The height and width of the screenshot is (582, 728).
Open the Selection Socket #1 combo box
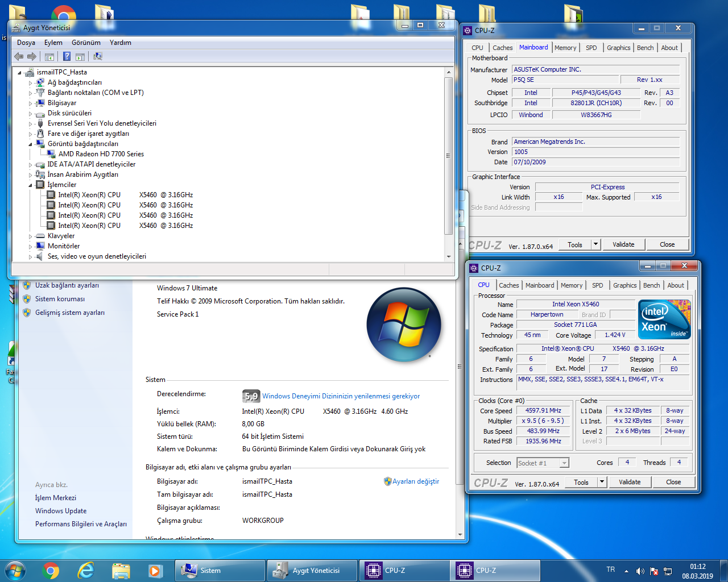tap(543, 463)
